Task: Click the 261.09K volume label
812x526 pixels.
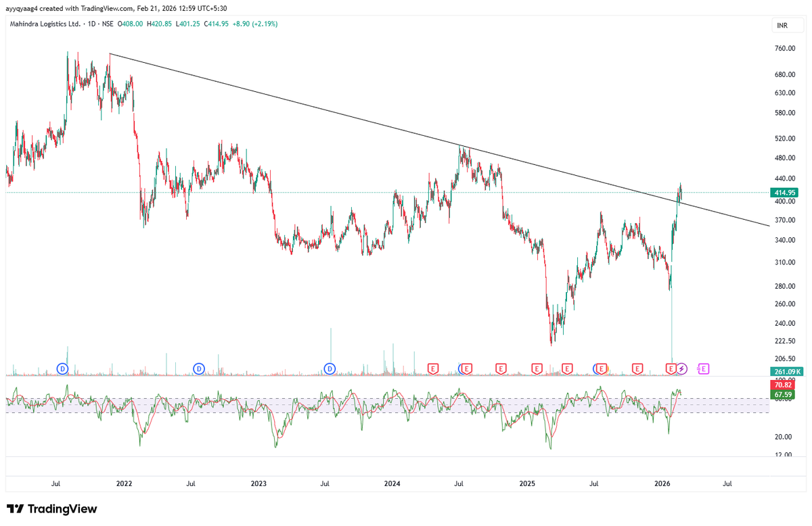Action: click(x=787, y=371)
